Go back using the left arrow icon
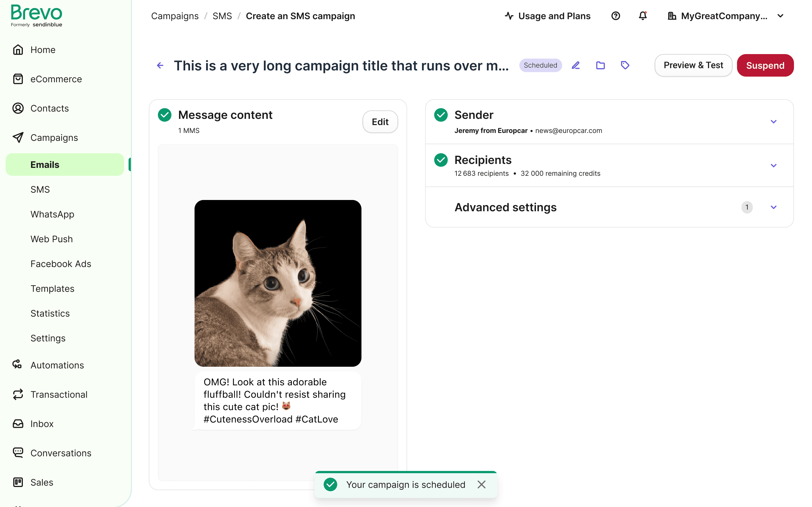 tap(160, 65)
